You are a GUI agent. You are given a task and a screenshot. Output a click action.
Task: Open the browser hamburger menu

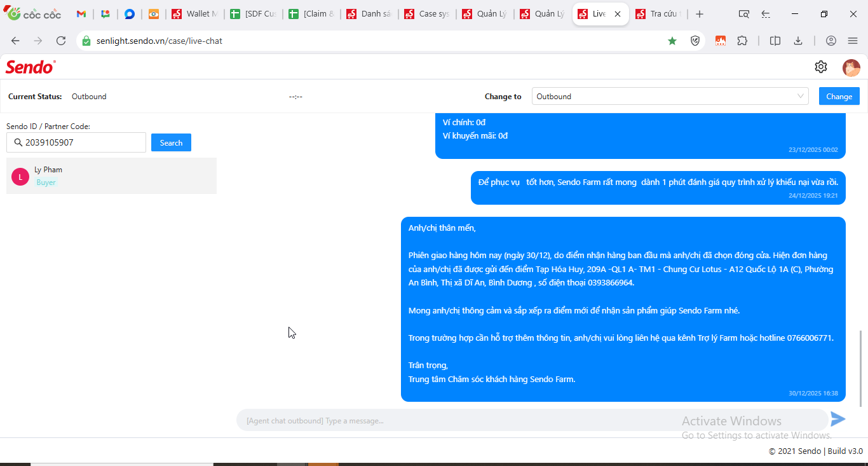coord(853,41)
